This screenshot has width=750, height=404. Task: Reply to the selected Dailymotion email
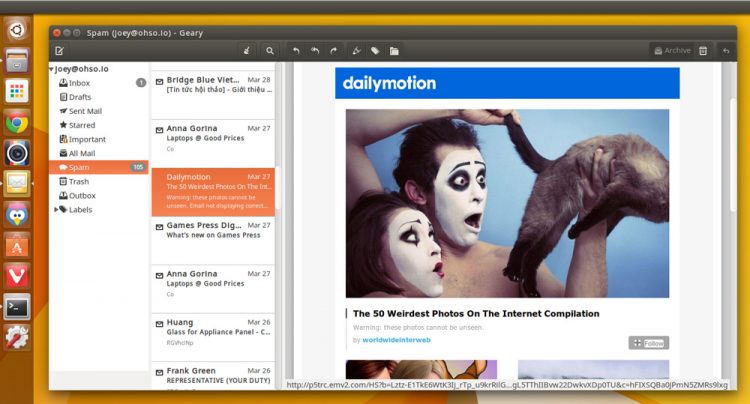click(296, 51)
